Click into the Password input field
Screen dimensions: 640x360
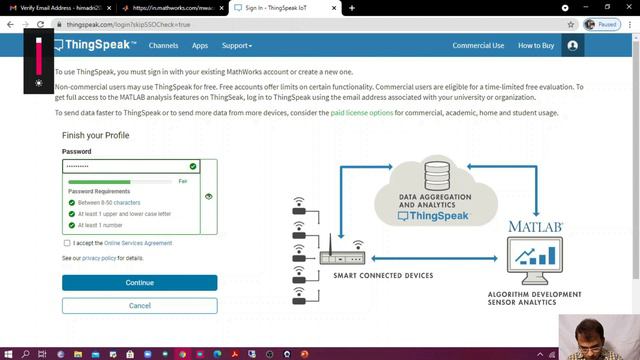(x=131, y=166)
